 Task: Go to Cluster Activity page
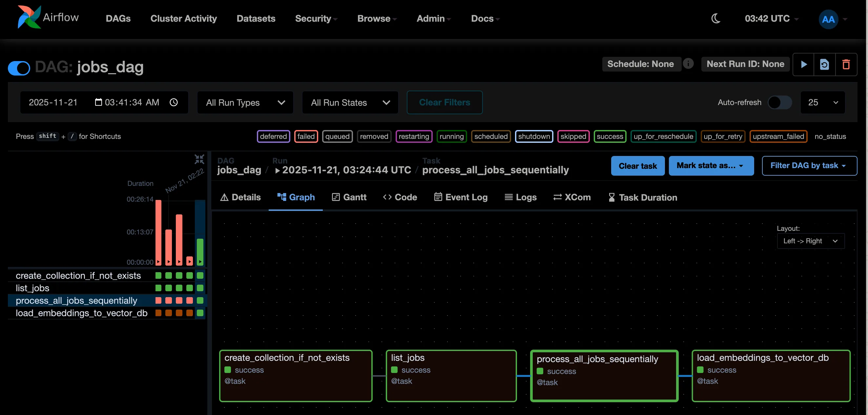tap(184, 18)
